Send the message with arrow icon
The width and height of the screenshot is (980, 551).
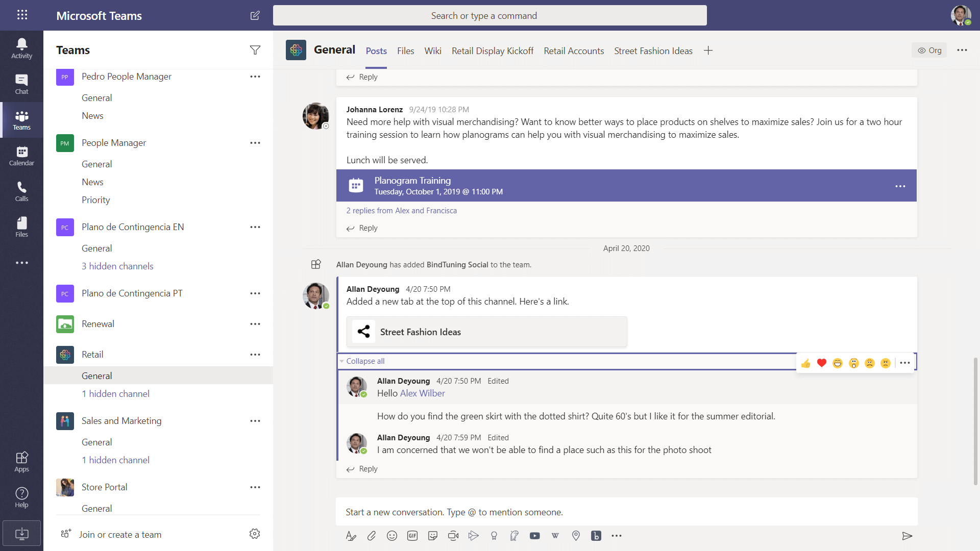point(907,536)
